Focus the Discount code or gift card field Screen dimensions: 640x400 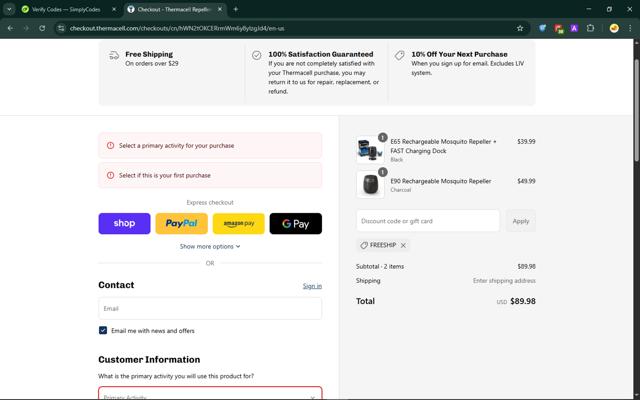coord(428,221)
